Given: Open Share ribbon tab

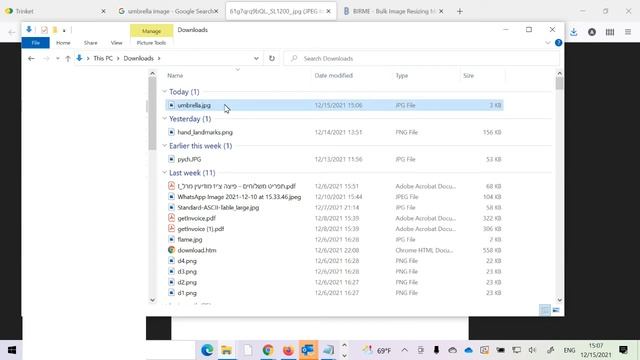Looking at the screenshot, I should 91,43.
